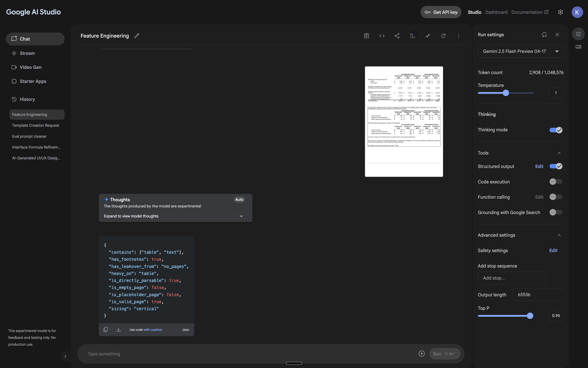
Task: Click the Output length field
Action: pyautogui.click(x=538, y=295)
